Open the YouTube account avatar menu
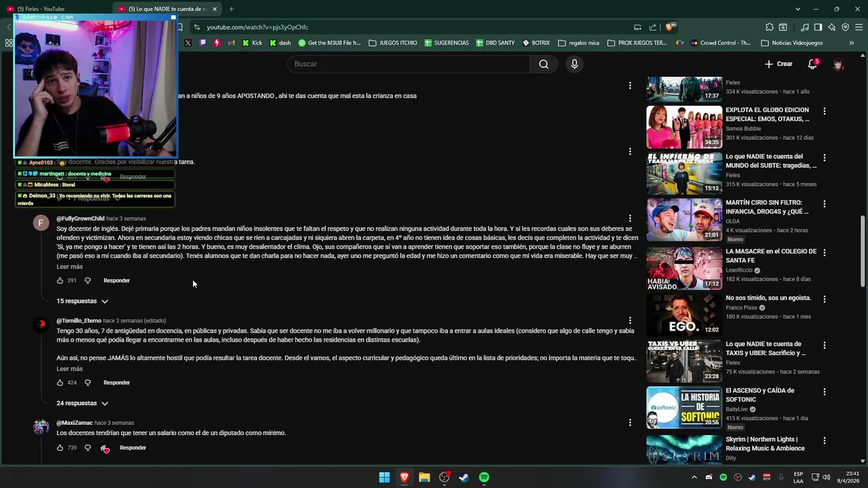The height and width of the screenshot is (488, 868). [x=839, y=64]
